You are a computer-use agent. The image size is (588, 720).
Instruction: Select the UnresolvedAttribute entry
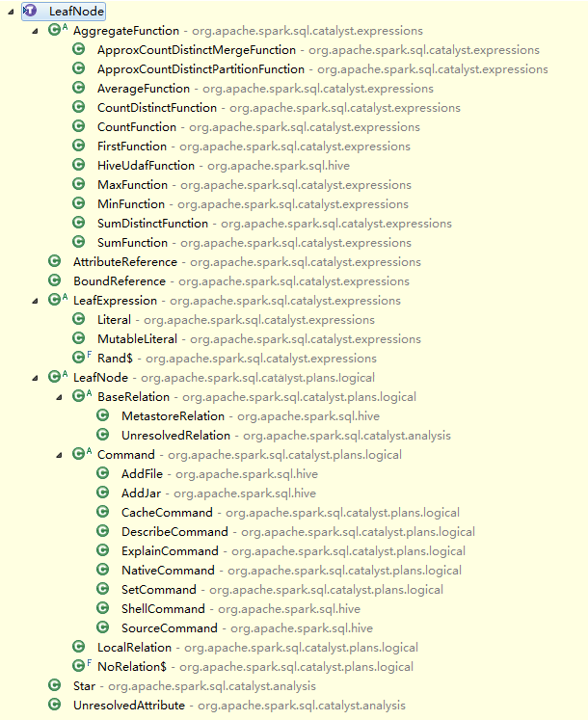pyautogui.click(x=239, y=706)
